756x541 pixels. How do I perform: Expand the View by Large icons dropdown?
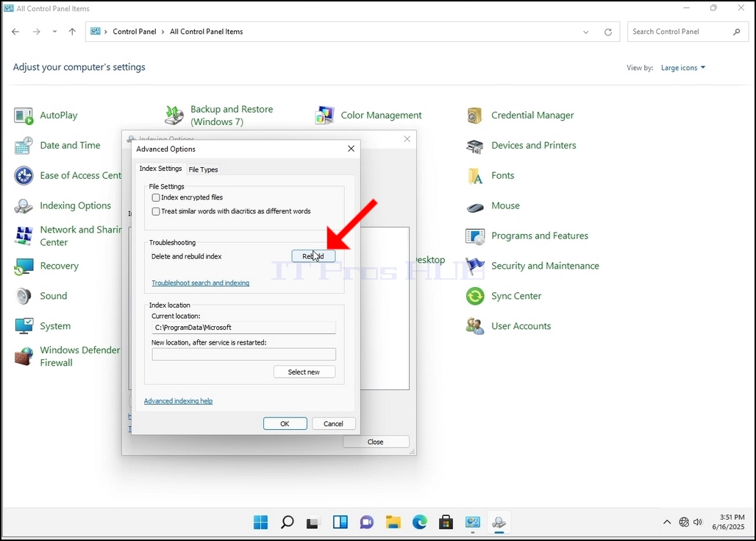682,68
